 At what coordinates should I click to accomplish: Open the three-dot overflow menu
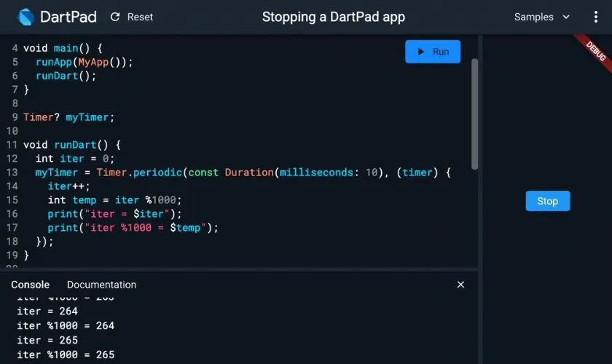597,17
